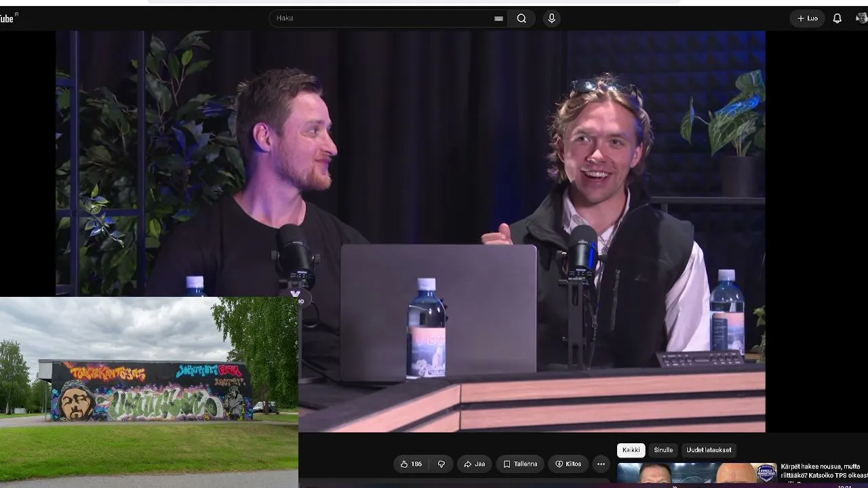Save the video with Tallenna
868x488 pixels.
click(520, 464)
